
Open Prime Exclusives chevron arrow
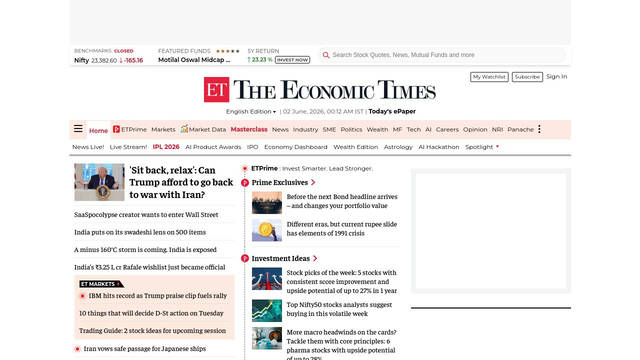coord(313,182)
